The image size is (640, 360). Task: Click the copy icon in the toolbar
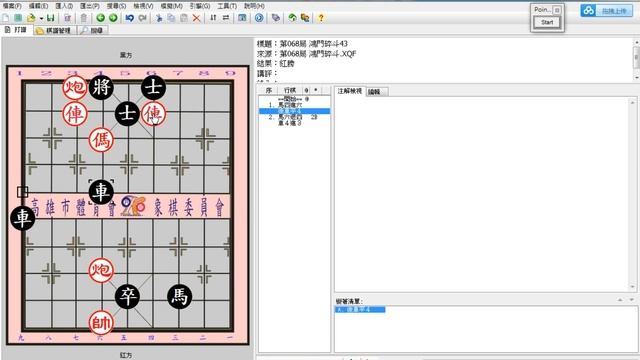click(171, 18)
